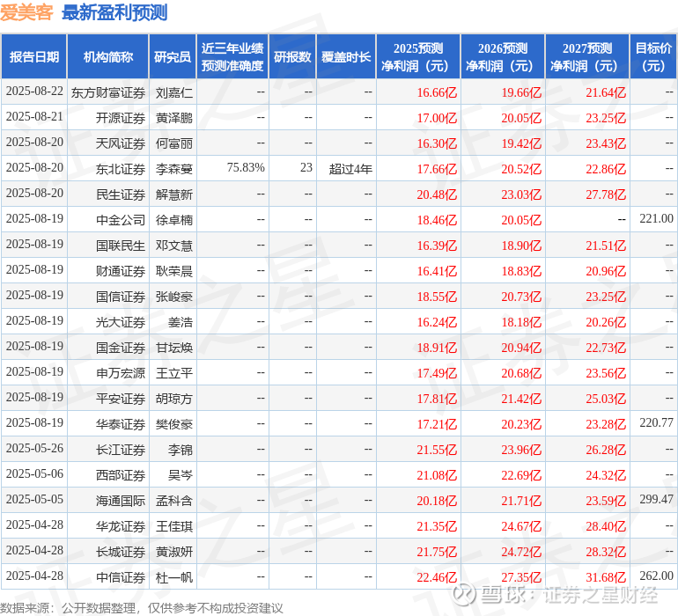Click the 数据来源 disclaimer footer text
Viewport: 678px width, 616px height.
(142, 608)
